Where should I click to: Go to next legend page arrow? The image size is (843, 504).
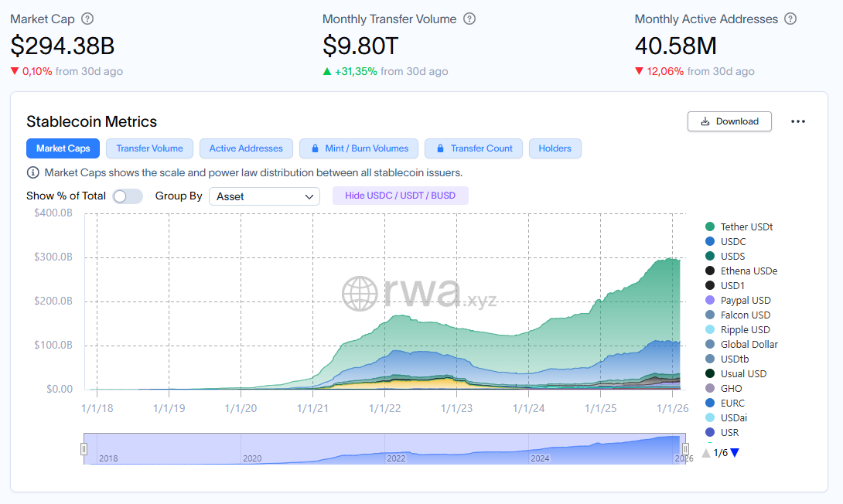click(735, 453)
